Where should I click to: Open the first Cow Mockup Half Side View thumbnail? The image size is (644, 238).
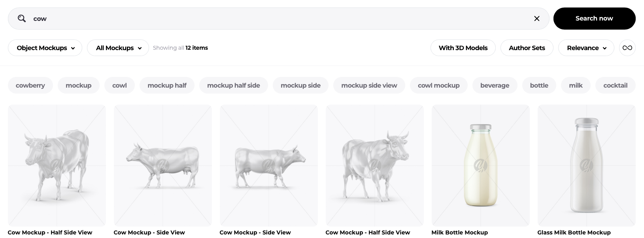point(57,165)
